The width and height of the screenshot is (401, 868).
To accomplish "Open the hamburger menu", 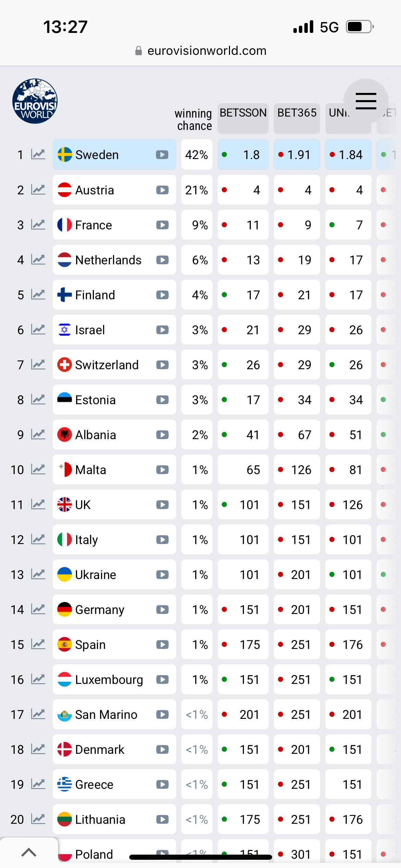I will (366, 101).
